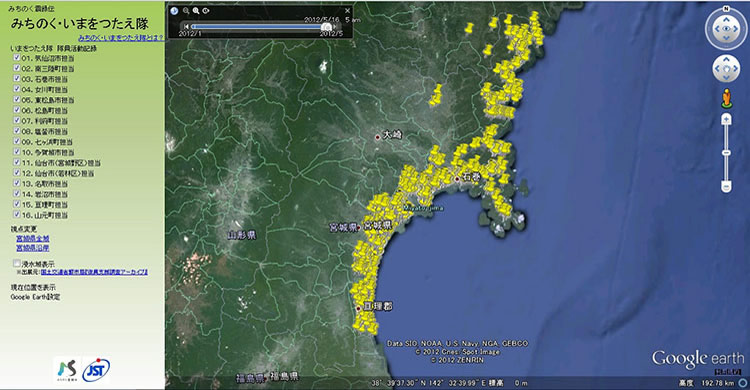Image resolution: width=750 pixels, height=390 pixels.
Task: Enable the 浸水域表示 checkbox
Action: pos(17,263)
